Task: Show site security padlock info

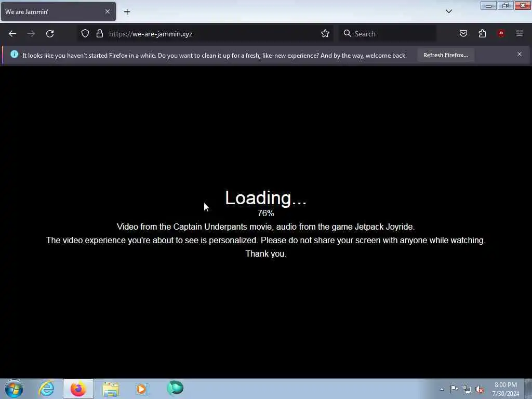Action: tap(99, 34)
